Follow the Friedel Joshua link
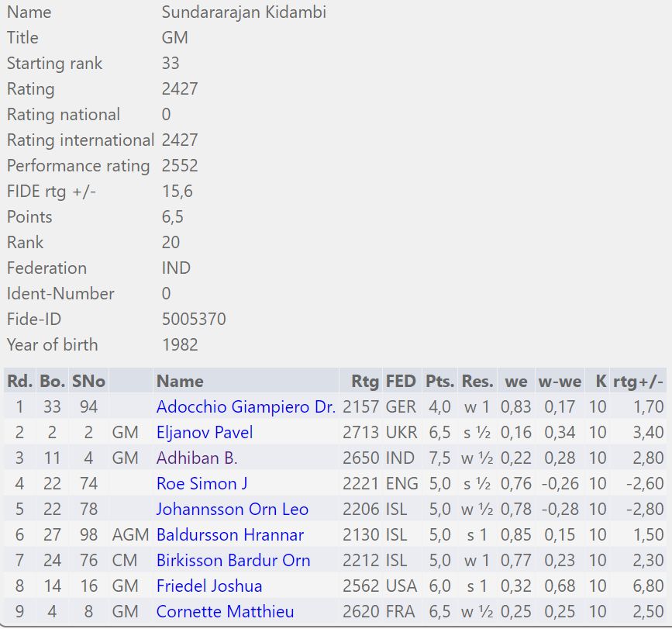 (x=209, y=586)
